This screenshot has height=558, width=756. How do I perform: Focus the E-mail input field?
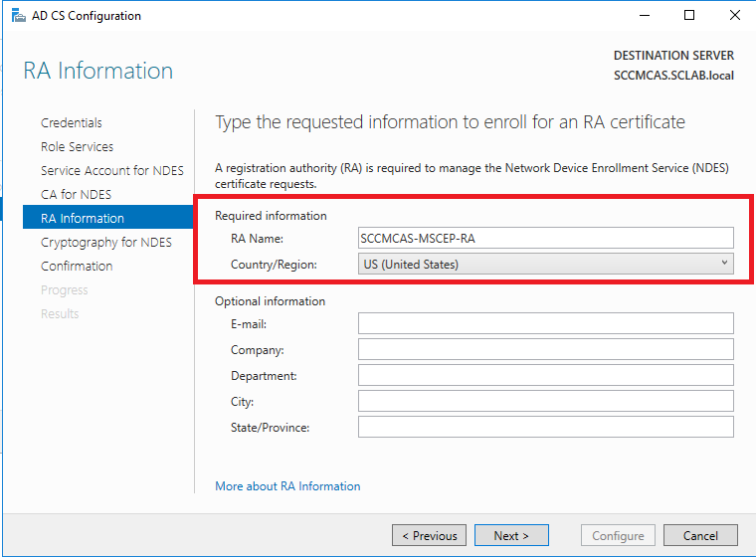545,323
